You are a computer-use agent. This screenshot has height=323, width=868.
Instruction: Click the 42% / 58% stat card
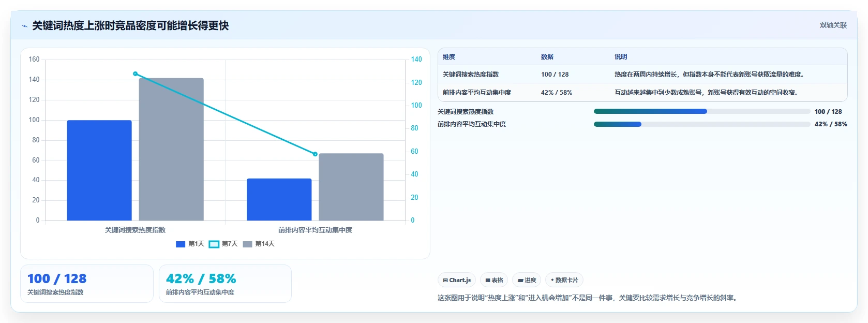click(225, 284)
